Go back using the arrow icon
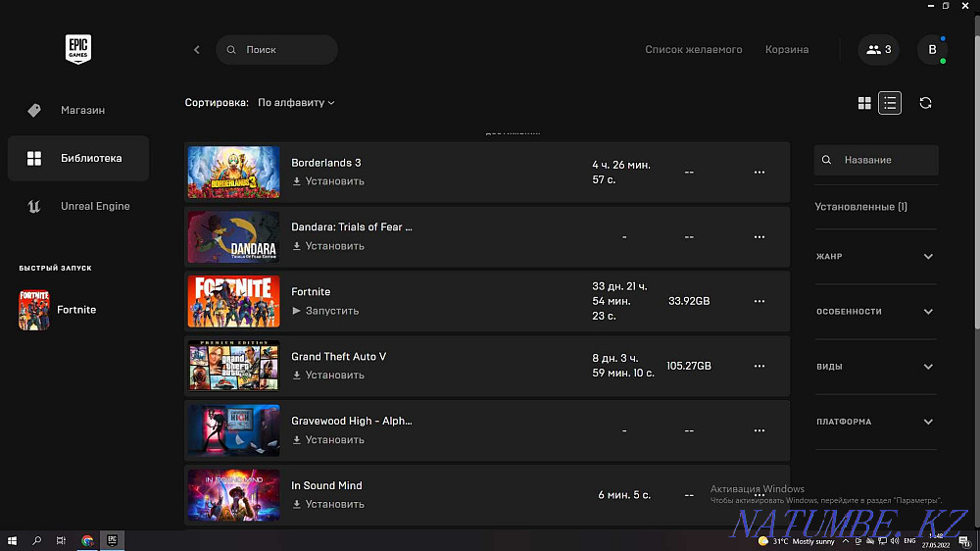The image size is (980, 551). click(x=197, y=50)
